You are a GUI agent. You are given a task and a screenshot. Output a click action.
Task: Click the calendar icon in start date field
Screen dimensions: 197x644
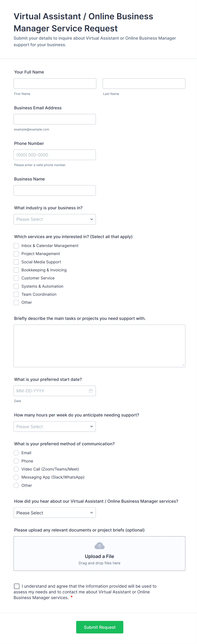click(91, 391)
